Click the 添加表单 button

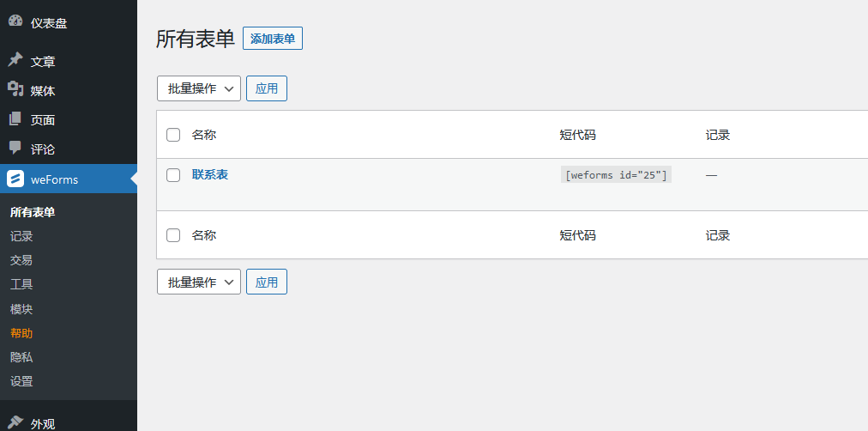point(273,39)
